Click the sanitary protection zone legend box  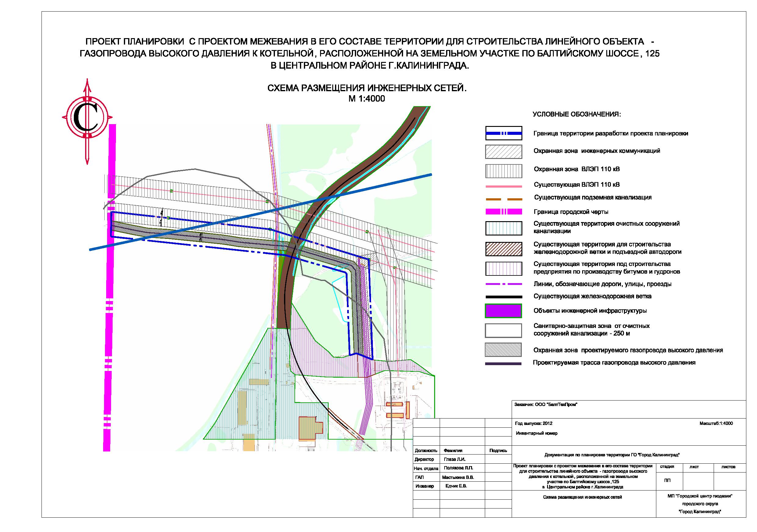click(503, 330)
